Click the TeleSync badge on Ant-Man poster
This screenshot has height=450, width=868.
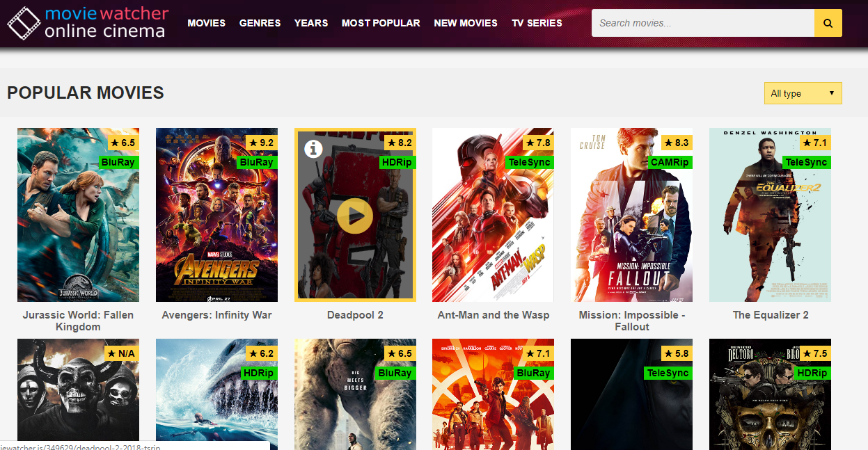point(530,162)
